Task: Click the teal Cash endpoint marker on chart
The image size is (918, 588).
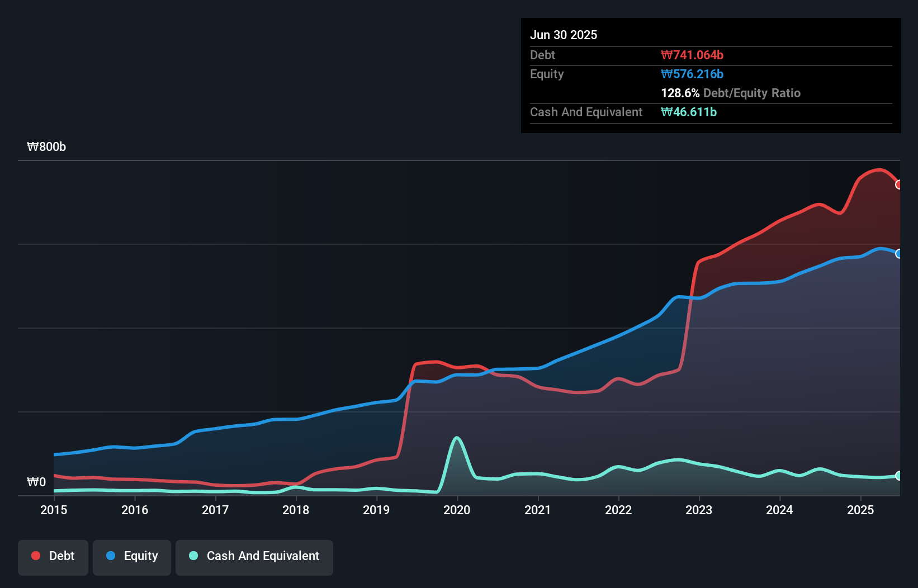Action: [x=899, y=476]
